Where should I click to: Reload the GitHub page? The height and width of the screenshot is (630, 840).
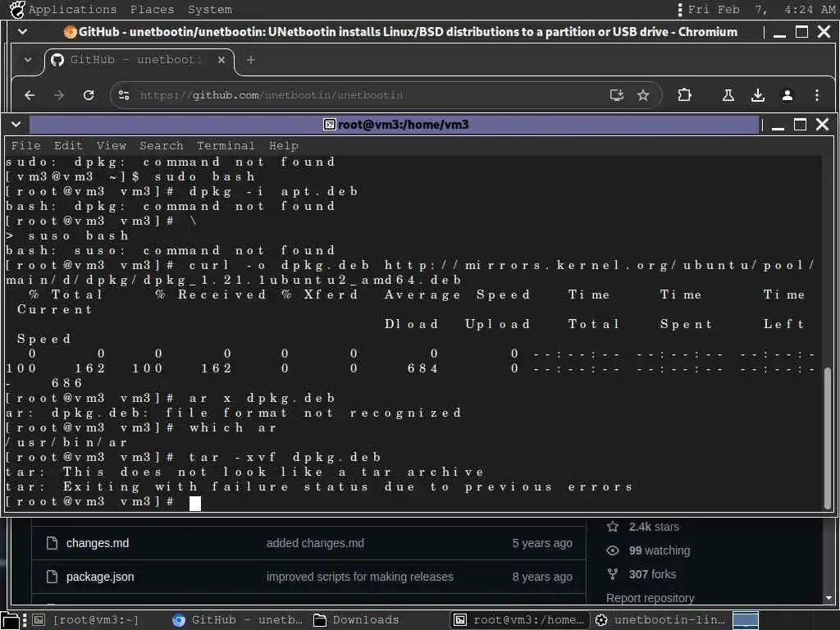pyautogui.click(x=89, y=95)
